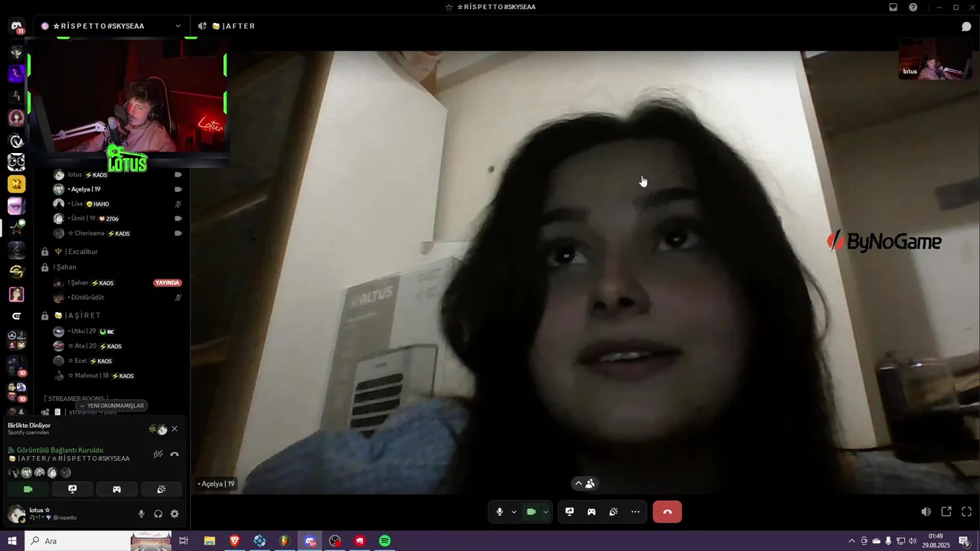This screenshot has width=980, height=551.
Task: Open purple server icon near sidebar top
Action: pyautogui.click(x=17, y=73)
